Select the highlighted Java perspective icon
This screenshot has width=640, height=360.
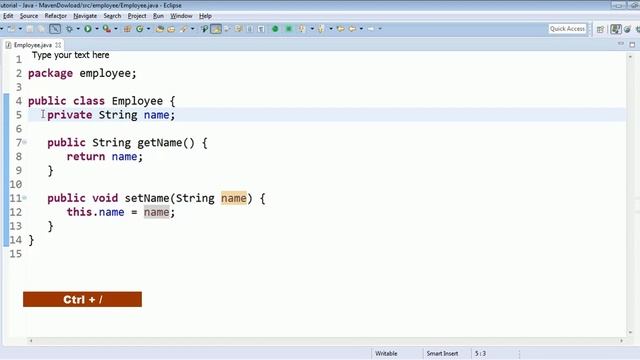point(616,29)
